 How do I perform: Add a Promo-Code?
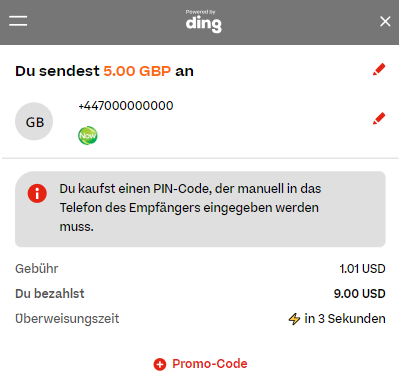[x=200, y=364]
